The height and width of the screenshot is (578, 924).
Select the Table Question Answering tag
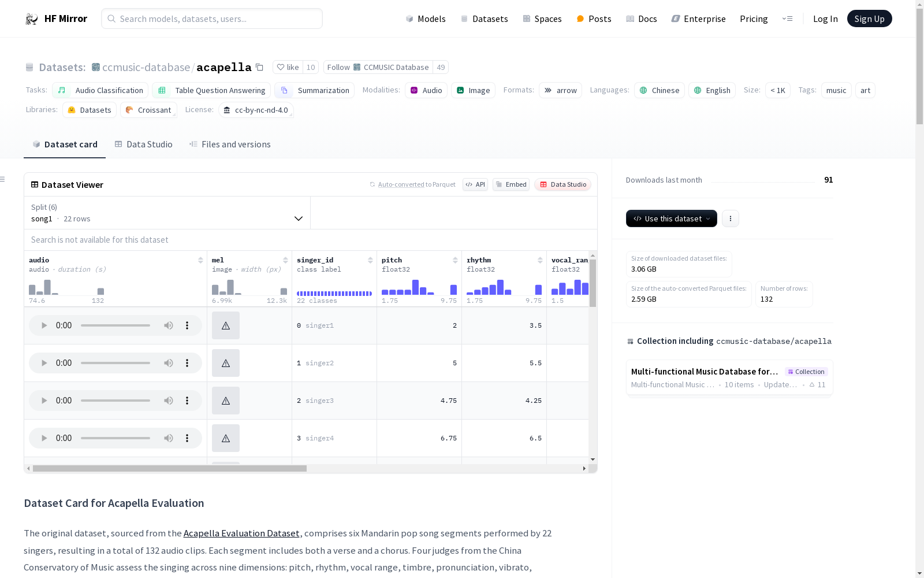(211, 90)
